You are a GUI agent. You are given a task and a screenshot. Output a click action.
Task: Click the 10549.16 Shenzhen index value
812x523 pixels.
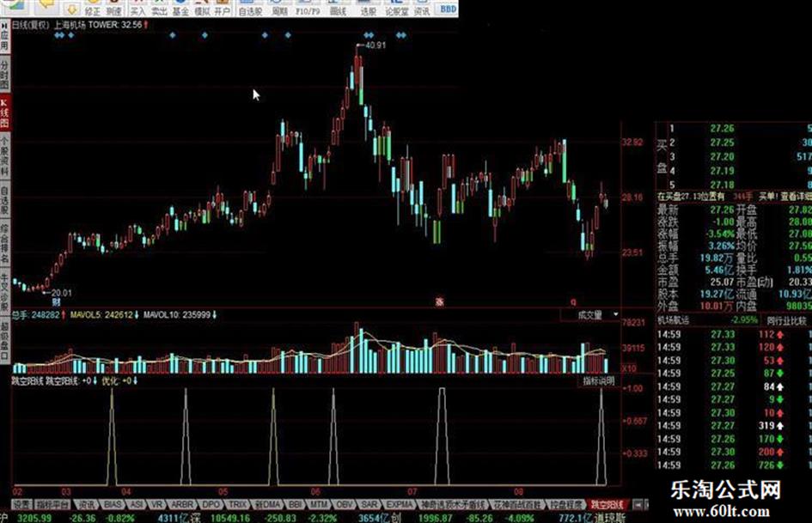click(230, 518)
